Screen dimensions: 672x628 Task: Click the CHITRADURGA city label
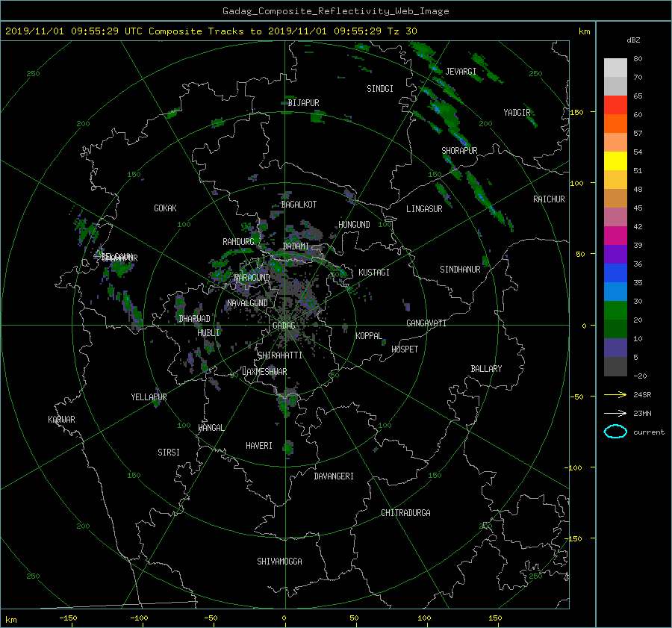[x=406, y=513]
